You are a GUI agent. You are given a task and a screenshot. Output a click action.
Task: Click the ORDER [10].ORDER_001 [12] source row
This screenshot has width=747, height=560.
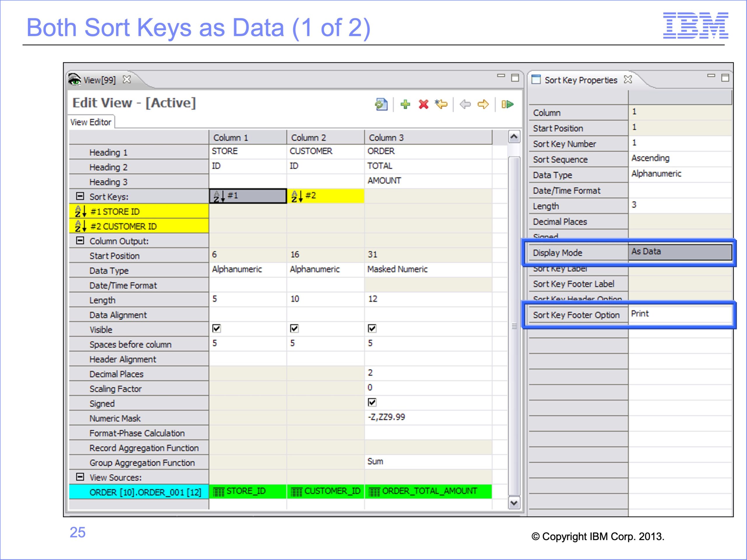coord(139,492)
